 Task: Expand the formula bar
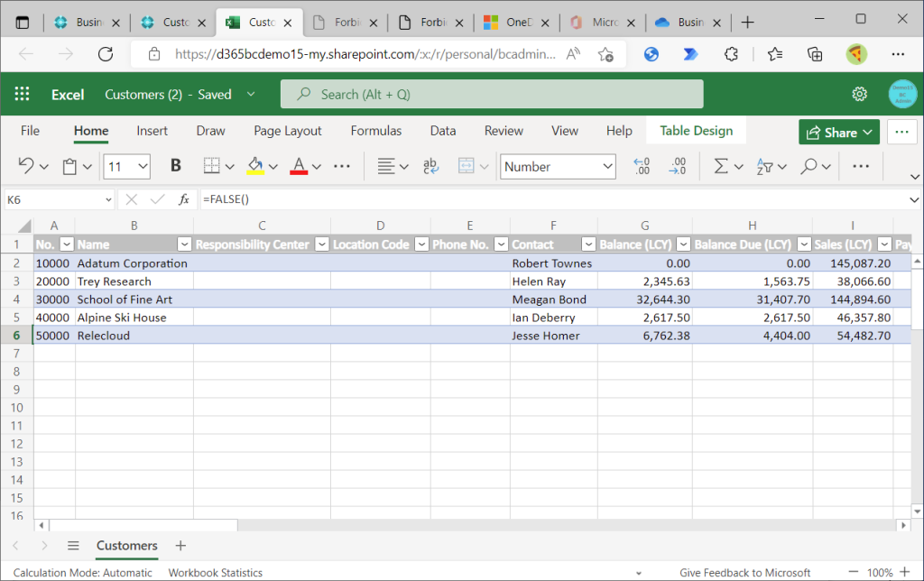point(914,199)
